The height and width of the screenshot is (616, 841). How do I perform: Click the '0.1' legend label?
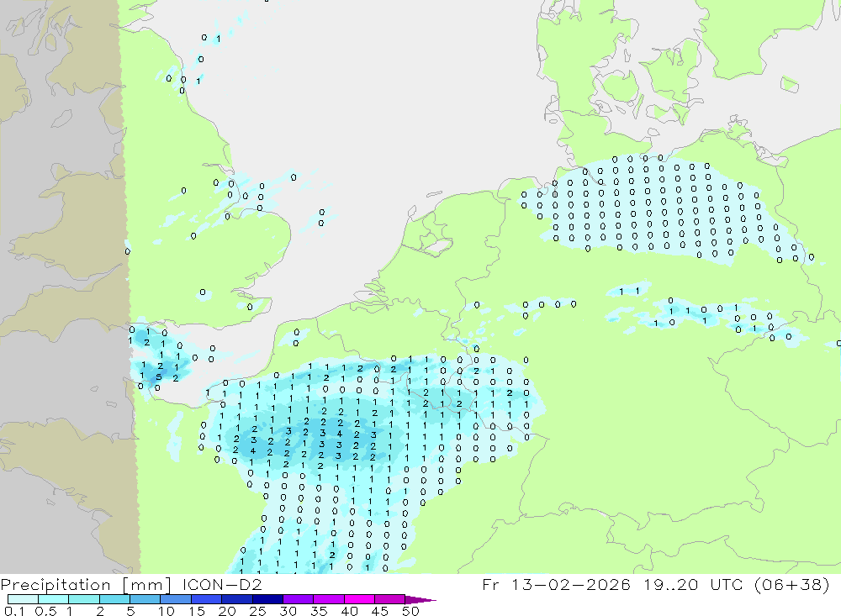14,611
